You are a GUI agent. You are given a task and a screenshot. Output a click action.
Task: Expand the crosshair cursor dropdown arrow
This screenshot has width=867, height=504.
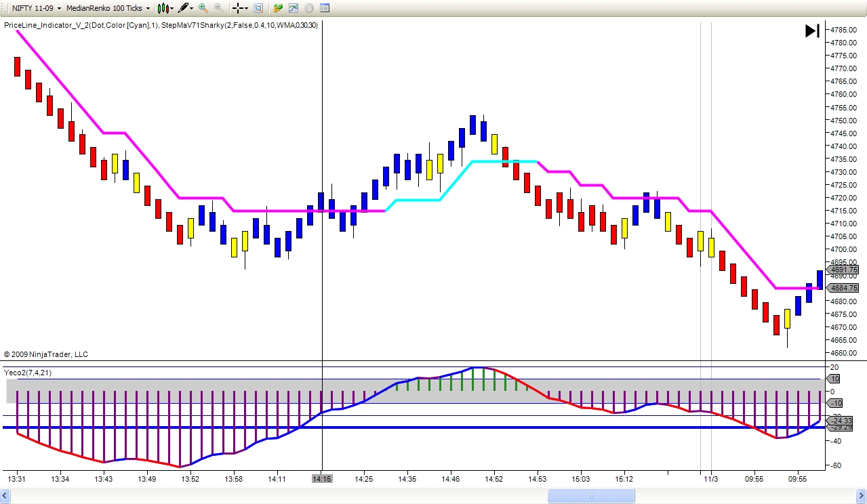(x=247, y=8)
